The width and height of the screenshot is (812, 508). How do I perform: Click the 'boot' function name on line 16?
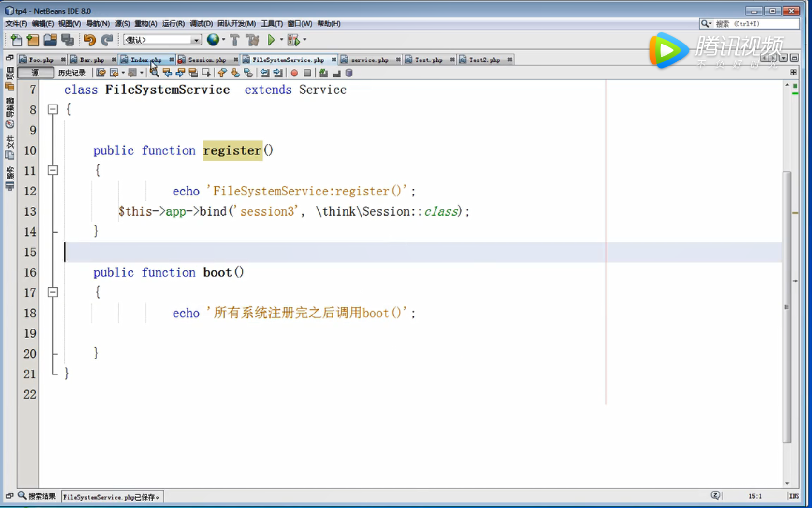[217, 272]
